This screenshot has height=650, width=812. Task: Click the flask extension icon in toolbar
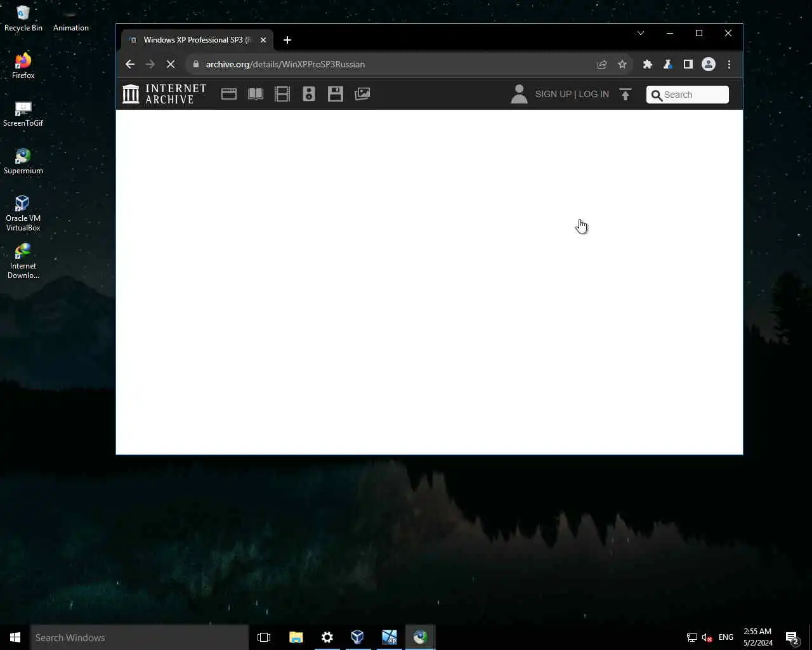668,64
